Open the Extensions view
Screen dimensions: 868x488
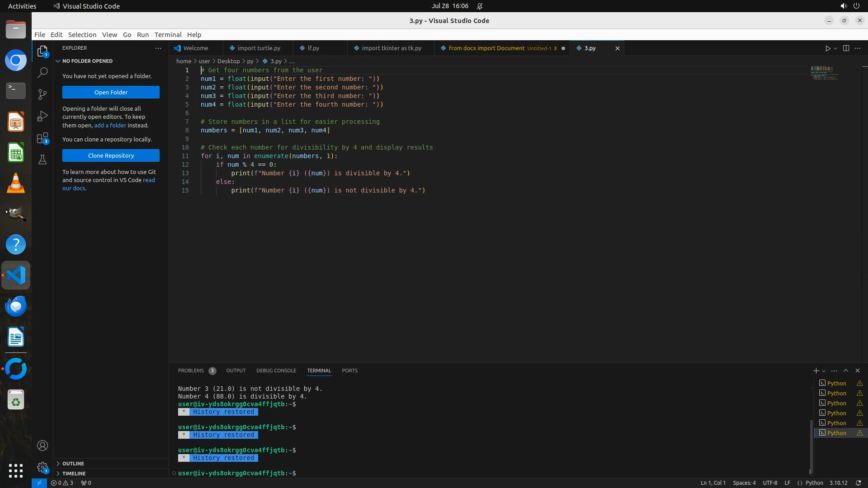[42, 138]
